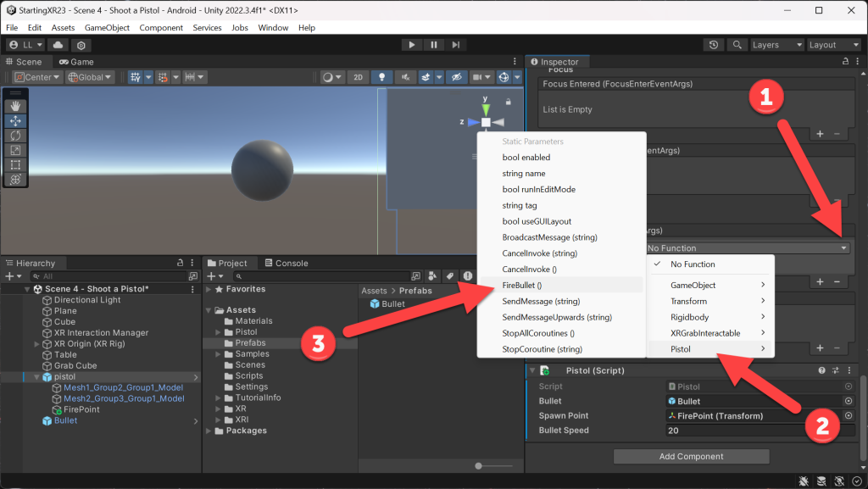Click the Step frame button
This screenshot has width=868, height=489.
[455, 45]
